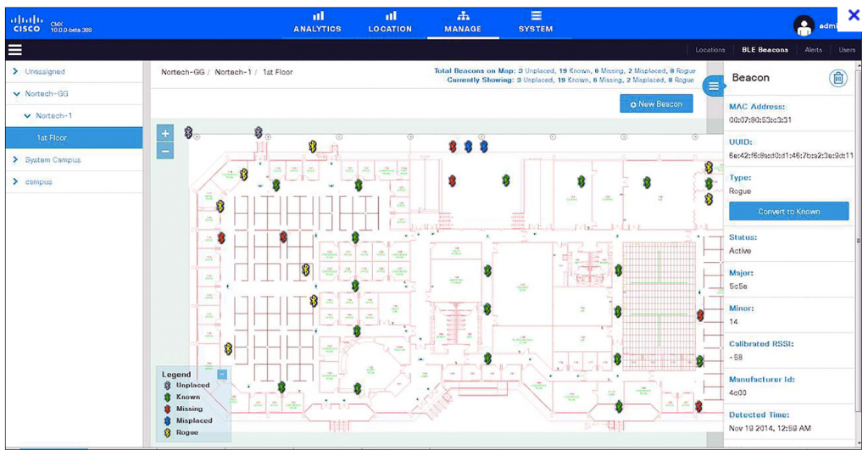868x456 pixels.
Task: Click the Cisco logo in header
Action: (28, 23)
